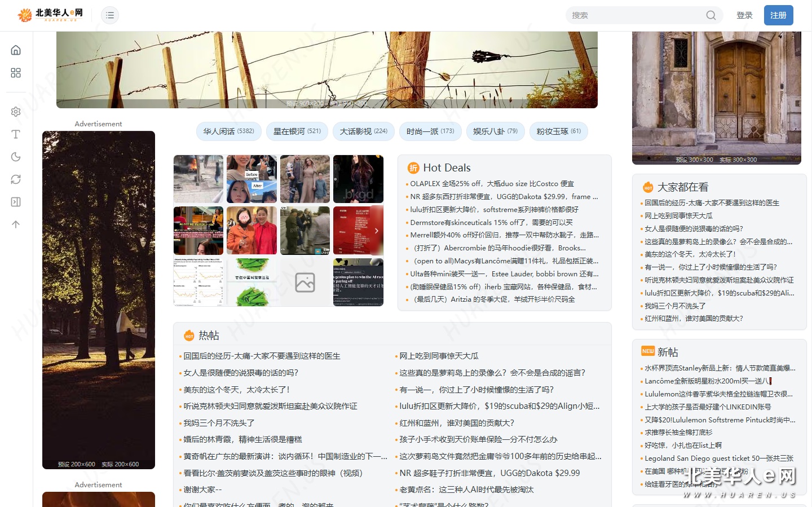Click the 登录 login link
812x507 pixels.
744,15
